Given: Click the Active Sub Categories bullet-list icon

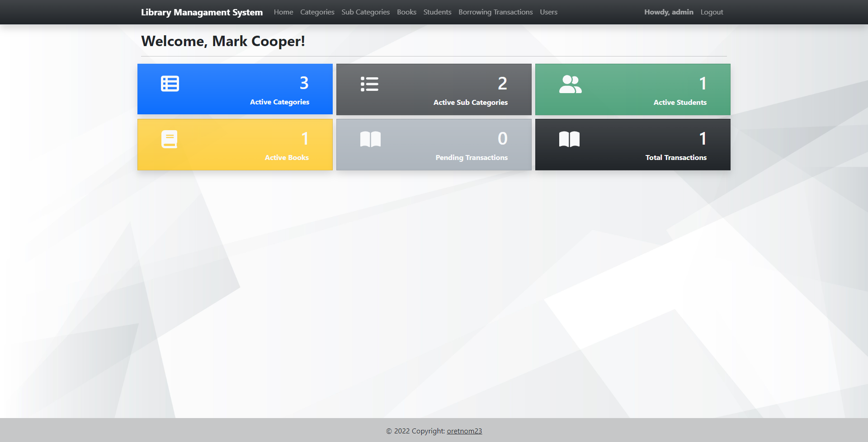Looking at the screenshot, I should coord(369,84).
